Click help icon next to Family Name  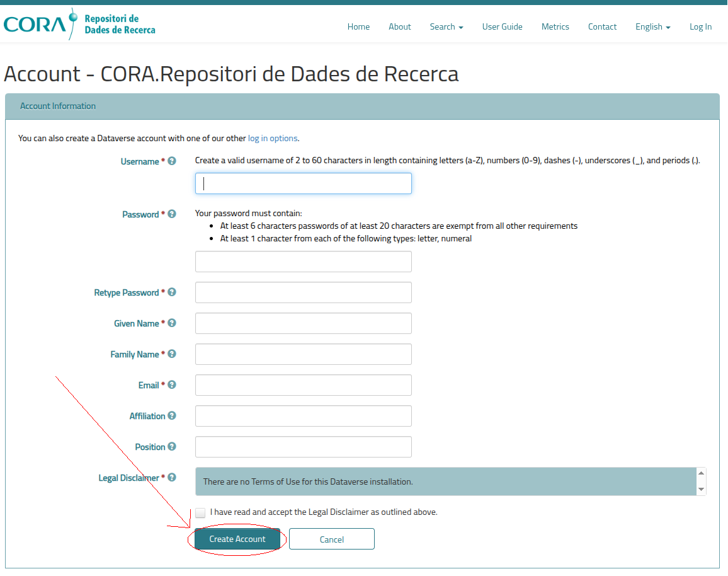172,354
